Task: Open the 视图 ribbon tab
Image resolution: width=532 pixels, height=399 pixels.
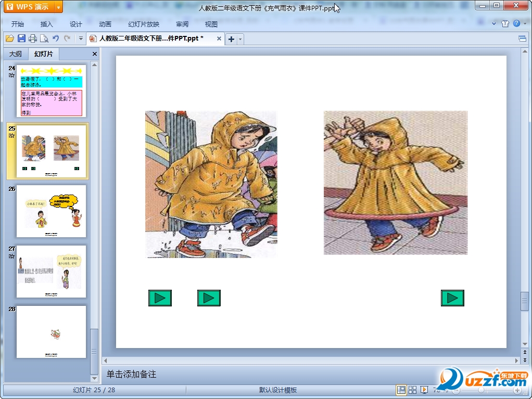Action: pos(211,24)
